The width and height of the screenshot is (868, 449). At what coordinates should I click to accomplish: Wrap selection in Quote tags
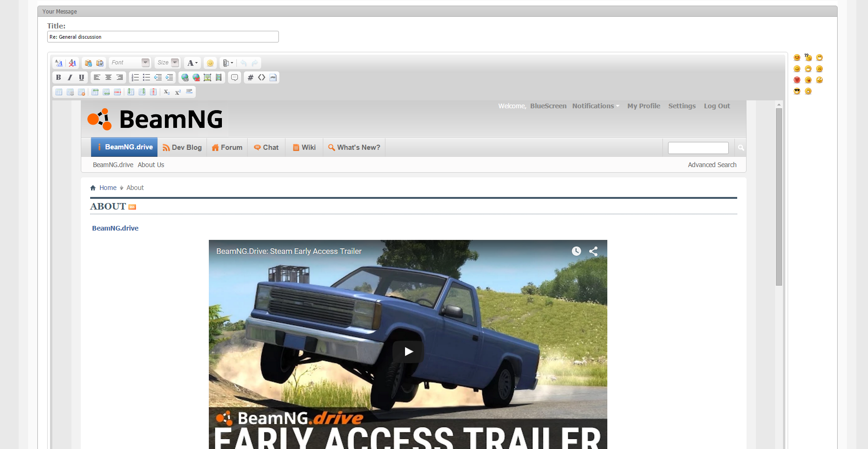pyautogui.click(x=235, y=77)
